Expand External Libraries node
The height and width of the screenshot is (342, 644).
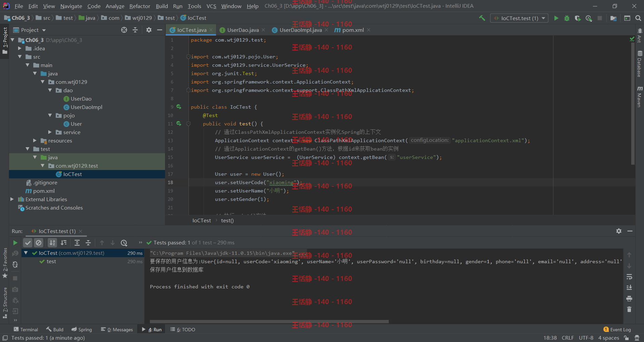12,199
